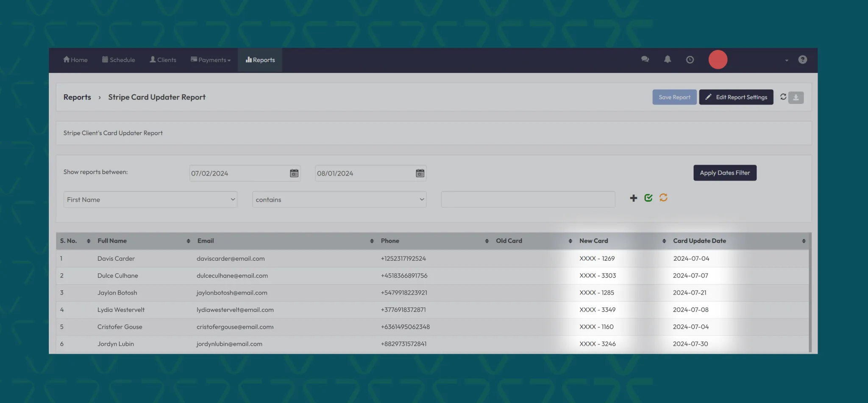868x403 pixels.
Task: Expand the First Name field dropdown
Action: 150,199
